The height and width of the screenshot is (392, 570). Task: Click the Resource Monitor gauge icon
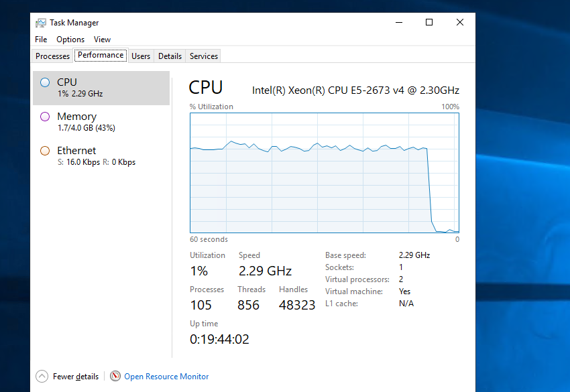pos(115,377)
